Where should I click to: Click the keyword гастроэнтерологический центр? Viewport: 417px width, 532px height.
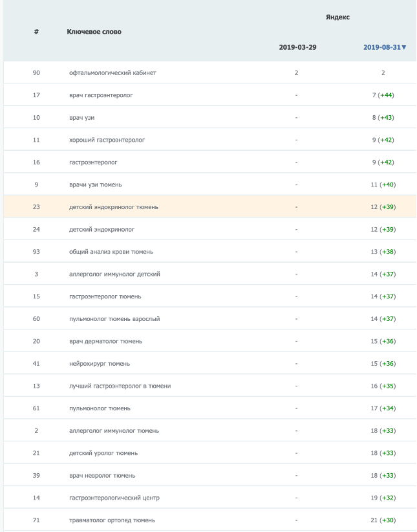coord(114,498)
